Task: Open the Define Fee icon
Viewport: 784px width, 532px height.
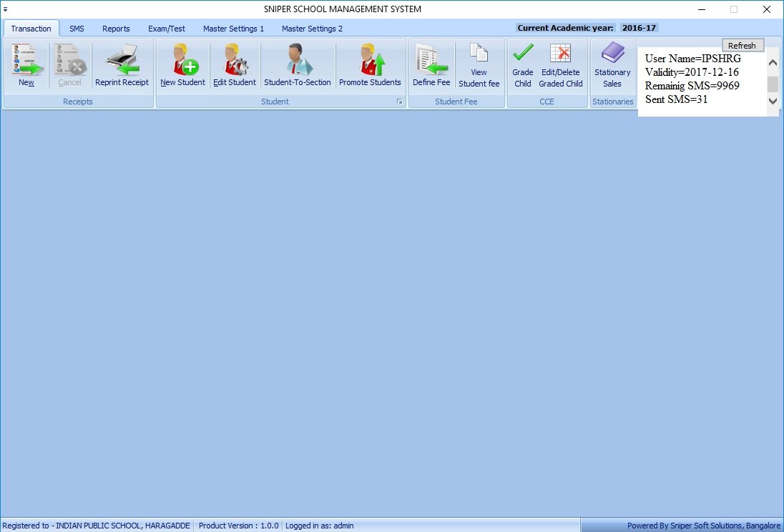Action: coord(431,60)
